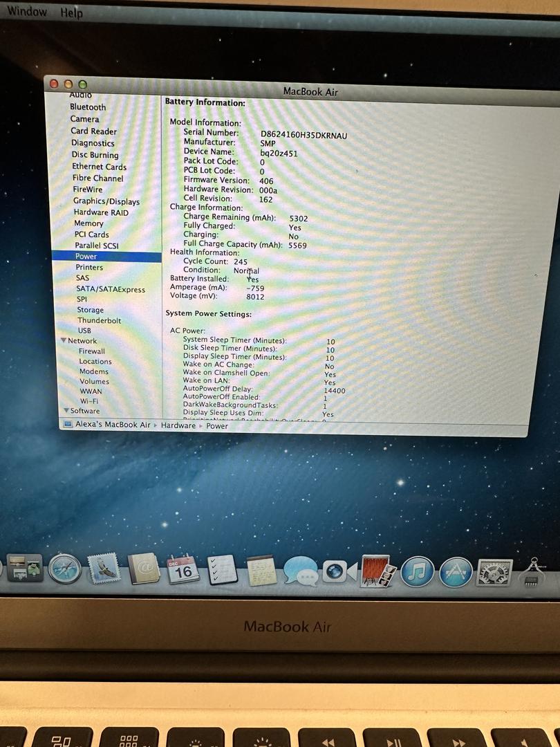560x747 pixels.
Task: Select PCI Cards in the sidebar
Action: (x=92, y=234)
